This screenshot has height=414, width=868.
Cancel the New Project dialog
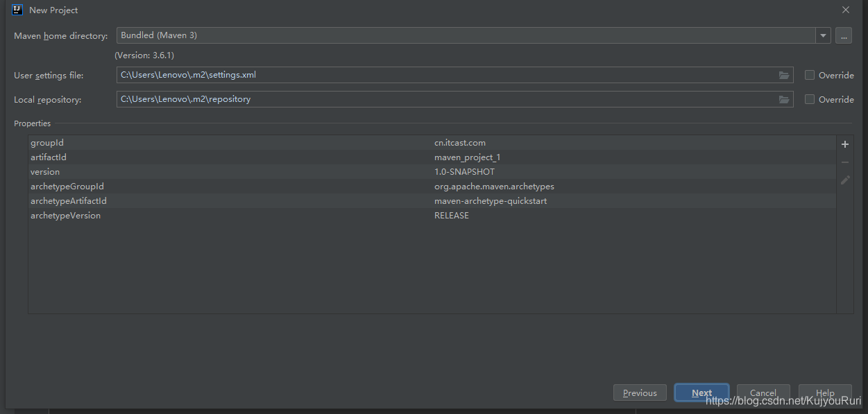coord(763,393)
